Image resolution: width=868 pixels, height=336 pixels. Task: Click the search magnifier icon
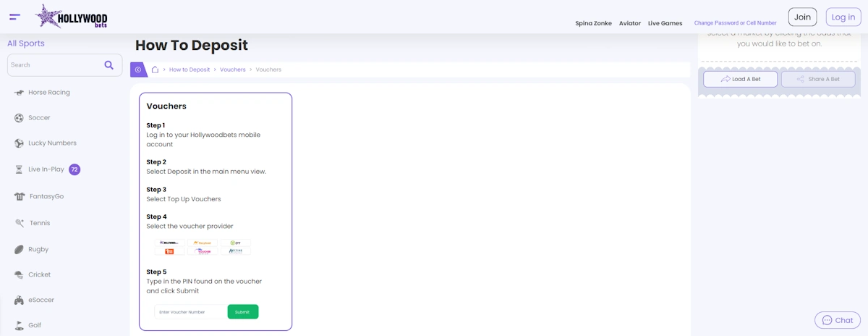pos(109,65)
